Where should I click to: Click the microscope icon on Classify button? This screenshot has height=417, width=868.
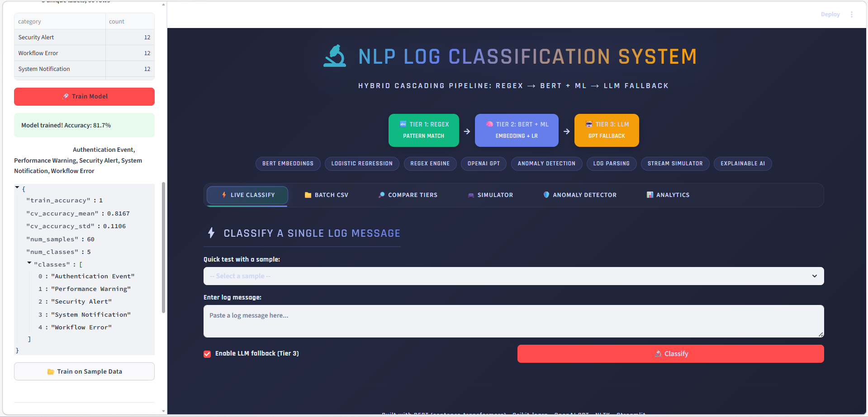click(x=658, y=354)
